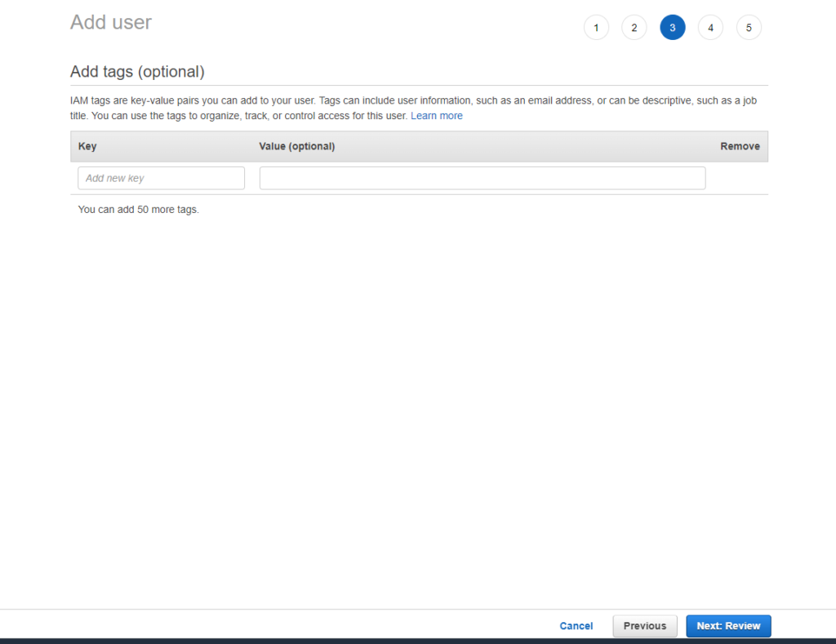Click the Add tags (optional) heading

pos(137,72)
